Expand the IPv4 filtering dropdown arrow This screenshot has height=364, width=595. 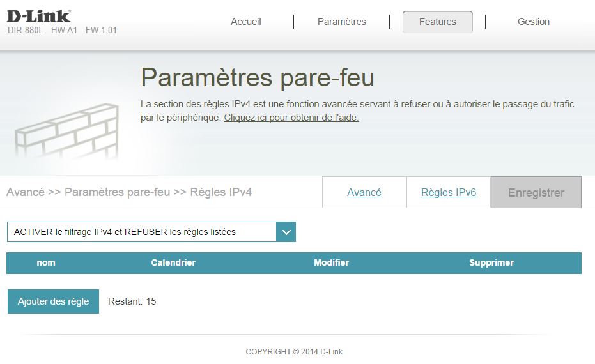click(286, 232)
